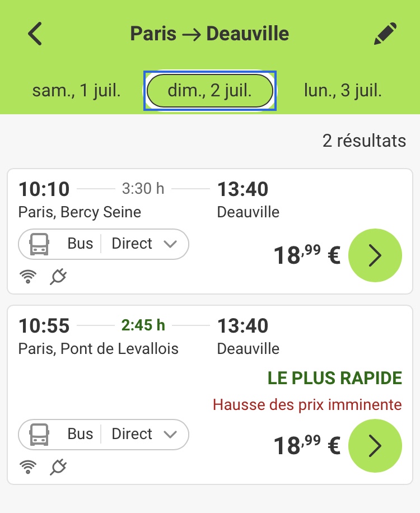
Task: Open the Paris, Bercy Seine departure card
Action: [80, 212]
